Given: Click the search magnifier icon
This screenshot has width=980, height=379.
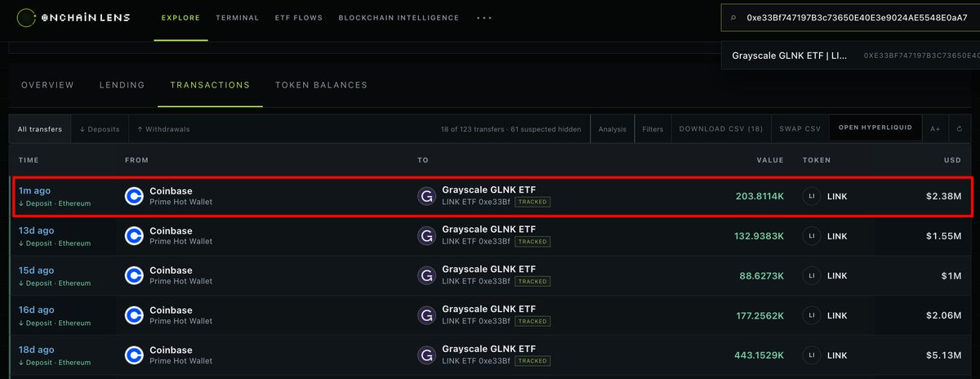Looking at the screenshot, I should coord(733,17).
